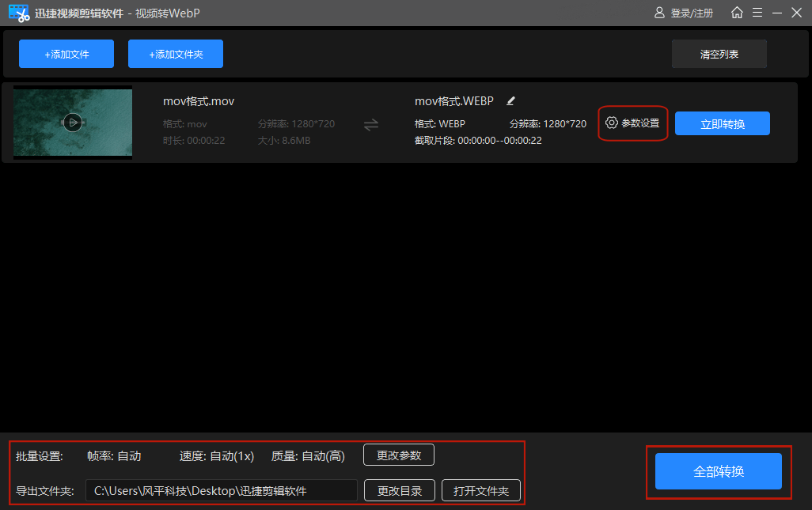
Task: Go to home via house icon
Action: pyautogui.click(x=737, y=13)
